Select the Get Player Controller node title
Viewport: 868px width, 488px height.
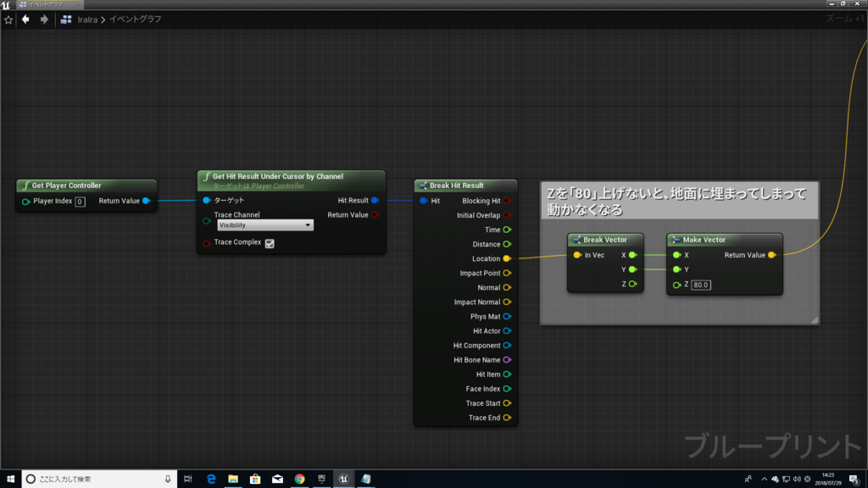[66, 186]
